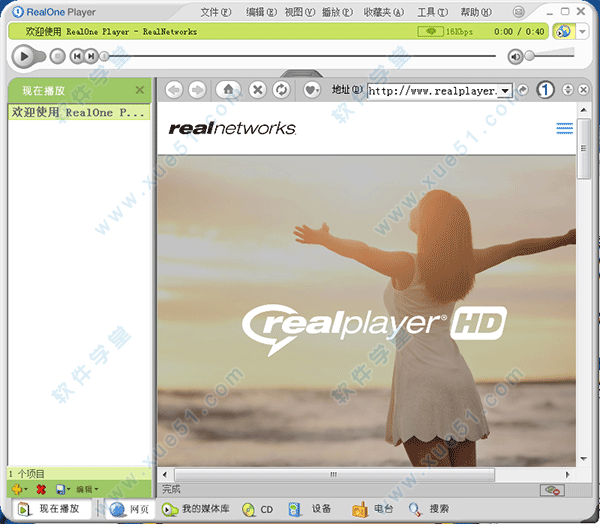Screen dimensions: 600x524
Task: Click the address URL field
Action: pos(432,91)
